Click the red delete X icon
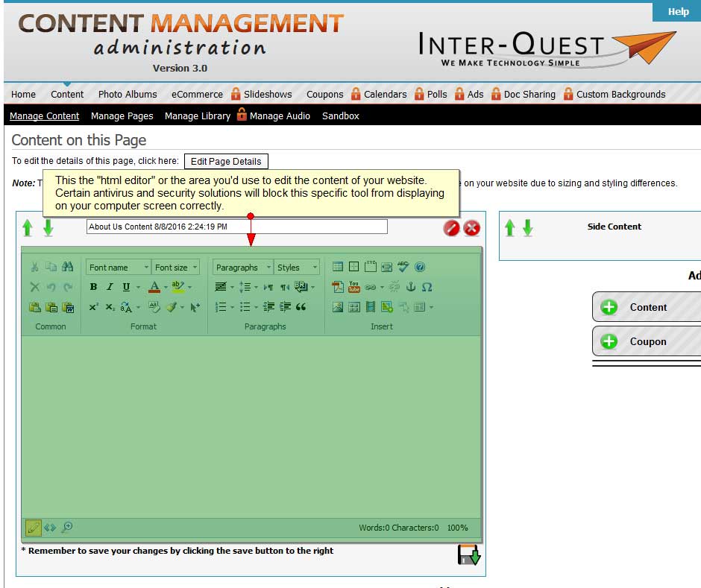 (471, 228)
